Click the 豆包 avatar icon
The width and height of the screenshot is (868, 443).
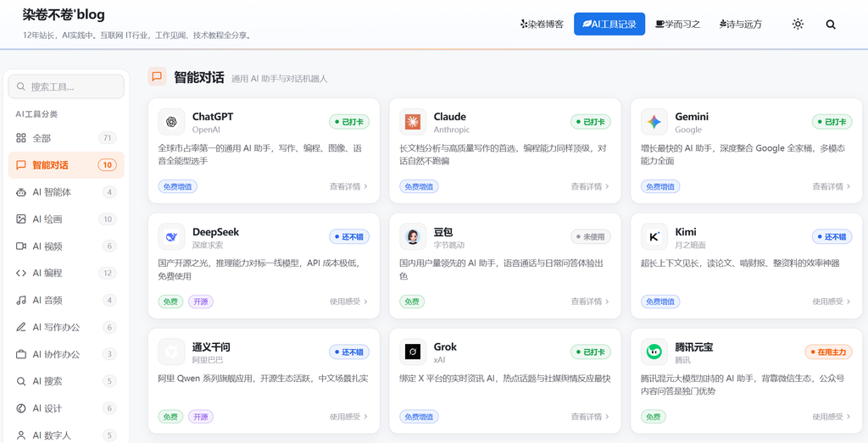[413, 237]
